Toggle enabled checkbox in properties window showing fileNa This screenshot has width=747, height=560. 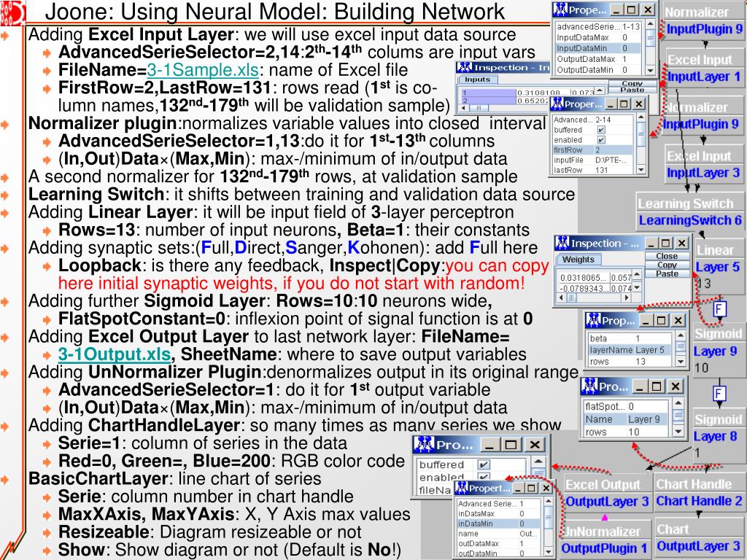(484, 477)
